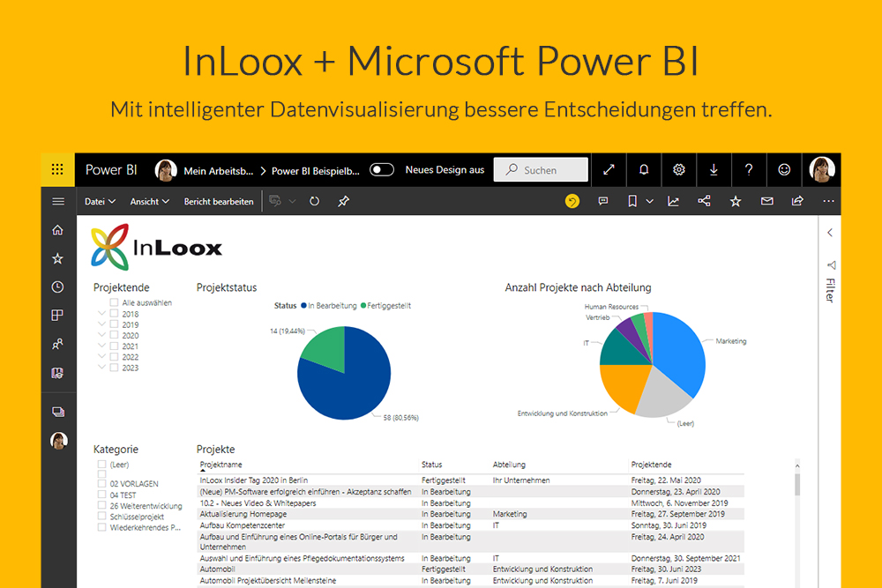Viewport: 882px width, 588px height.
Task: Add report to favorites star toolbar icon
Action: pos(736,201)
